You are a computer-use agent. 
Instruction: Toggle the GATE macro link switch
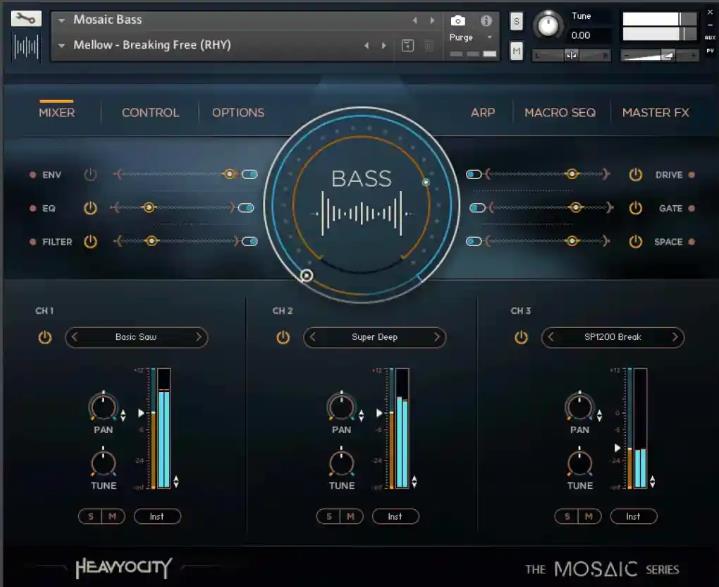pos(477,208)
